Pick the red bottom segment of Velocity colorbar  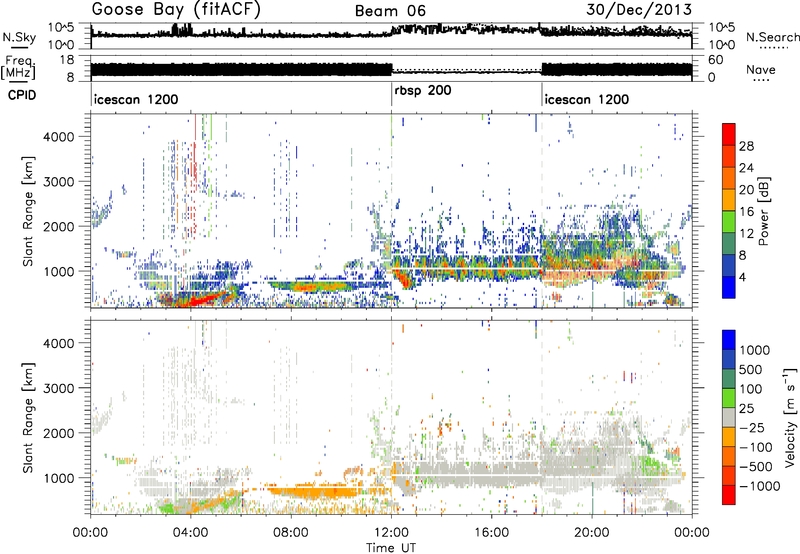pyautogui.click(x=729, y=495)
